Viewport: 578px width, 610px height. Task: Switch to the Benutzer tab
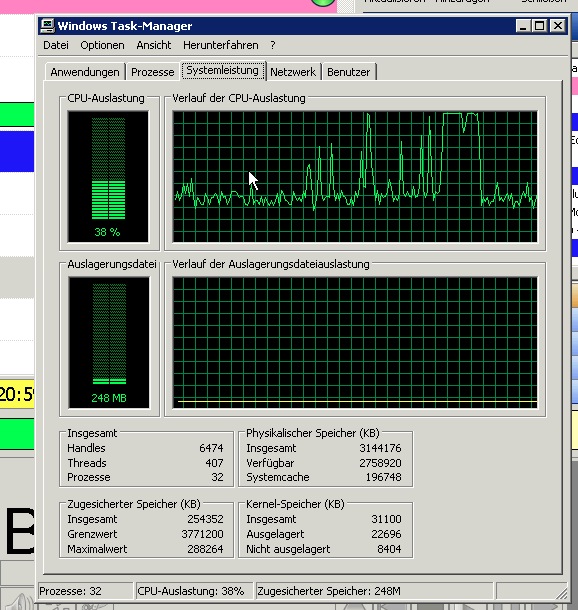pos(349,72)
